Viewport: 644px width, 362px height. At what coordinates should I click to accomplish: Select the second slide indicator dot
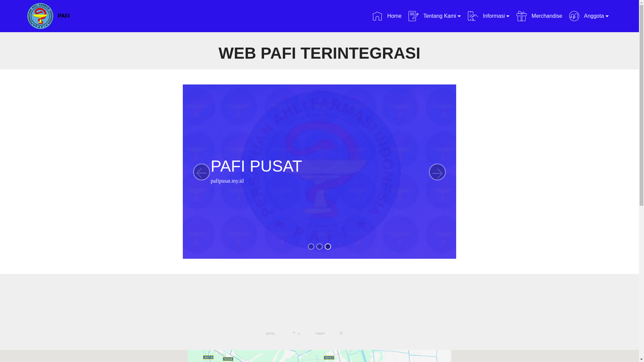click(x=319, y=247)
